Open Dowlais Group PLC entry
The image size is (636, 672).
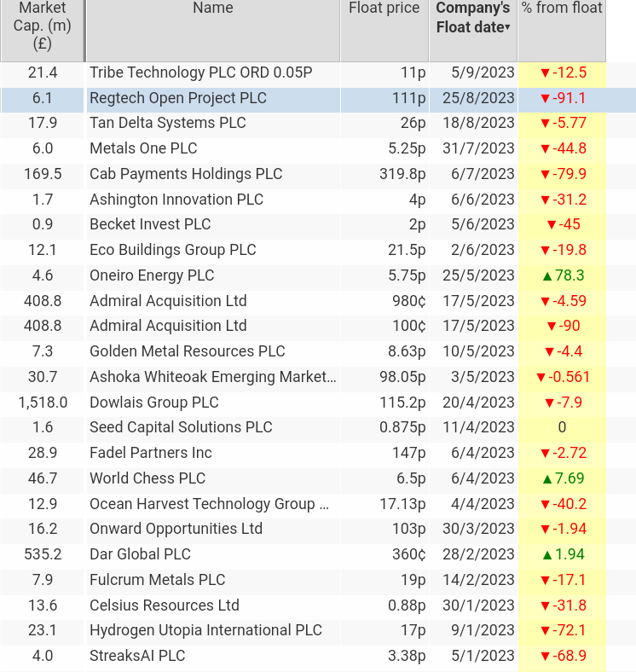click(x=153, y=403)
